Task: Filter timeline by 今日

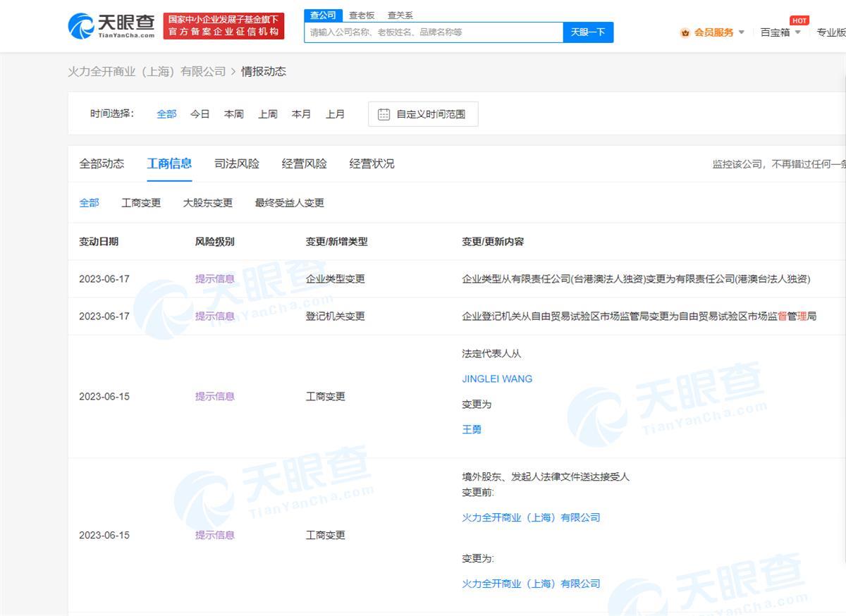Action: click(200, 113)
